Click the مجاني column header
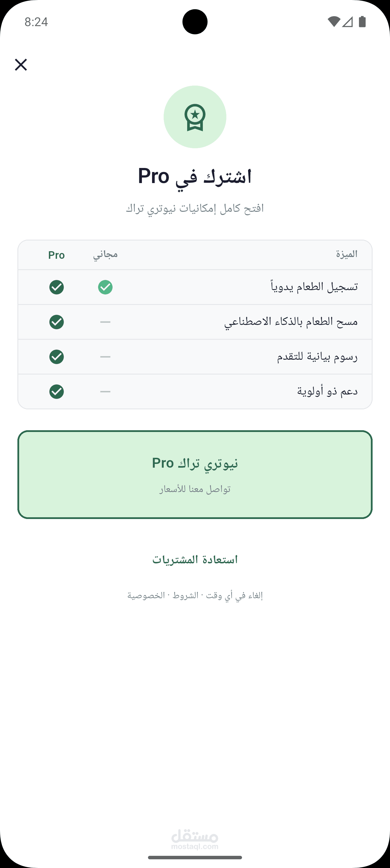The height and width of the screenshot is (868, 390). pos(105,254)
